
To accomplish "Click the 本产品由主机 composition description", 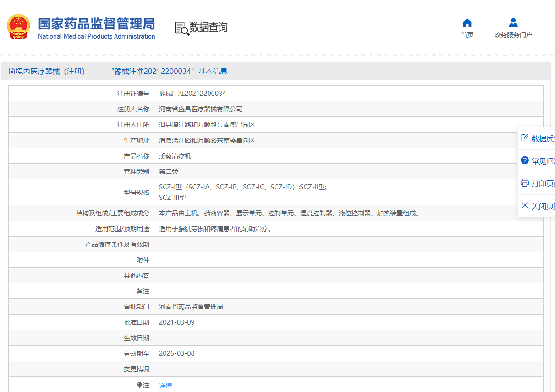I will [x=289, y=213].
